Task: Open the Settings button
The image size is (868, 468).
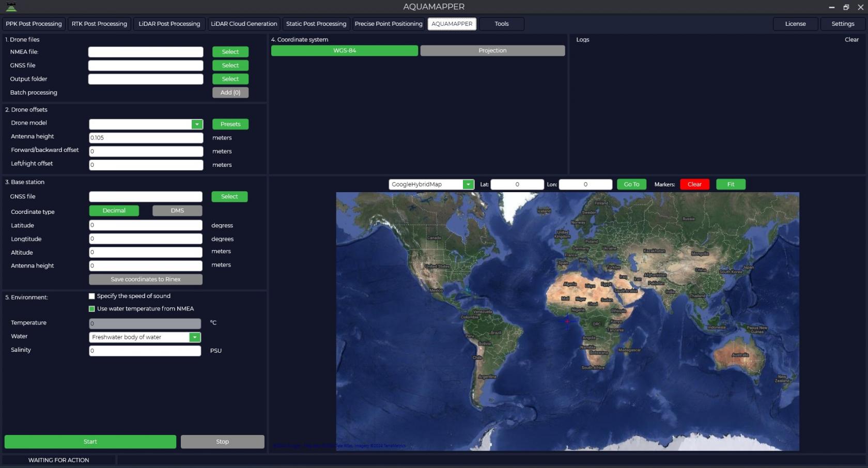Action: [843, 24]
